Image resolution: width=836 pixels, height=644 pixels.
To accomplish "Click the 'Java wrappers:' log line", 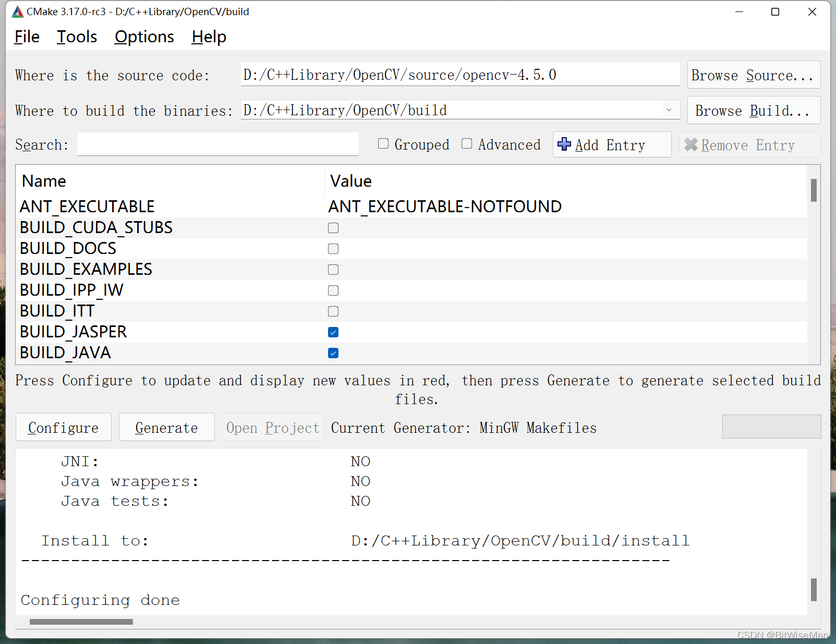I will coord(130,481).
